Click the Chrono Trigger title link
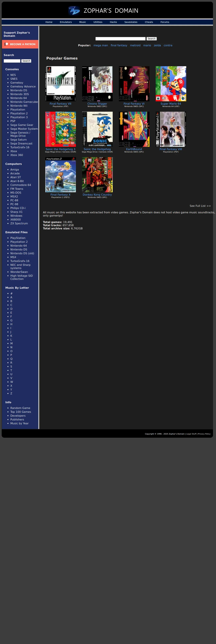Screen dimensions: 216x644 click(97, 104)
